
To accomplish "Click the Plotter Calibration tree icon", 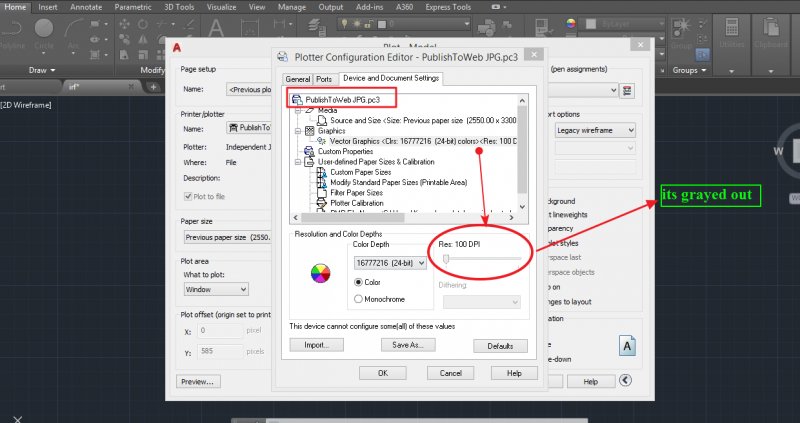I will point(322,203).
